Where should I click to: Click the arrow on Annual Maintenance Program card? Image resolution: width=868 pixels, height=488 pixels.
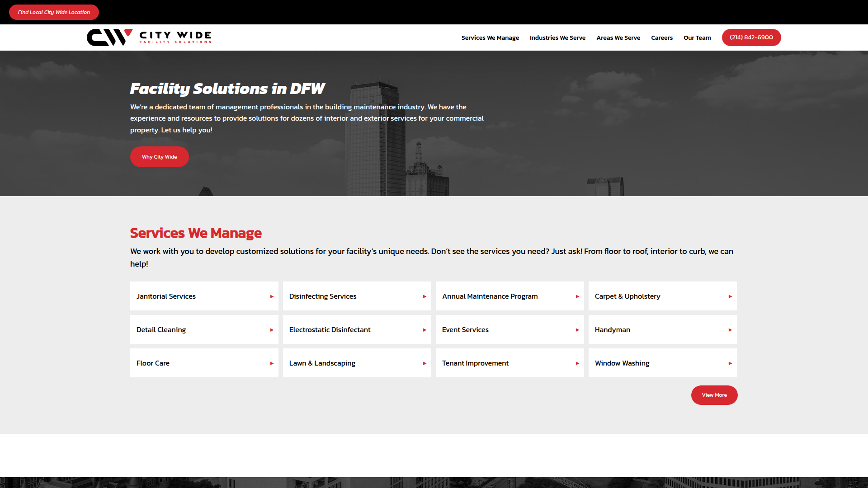click(x=577, y=296)
